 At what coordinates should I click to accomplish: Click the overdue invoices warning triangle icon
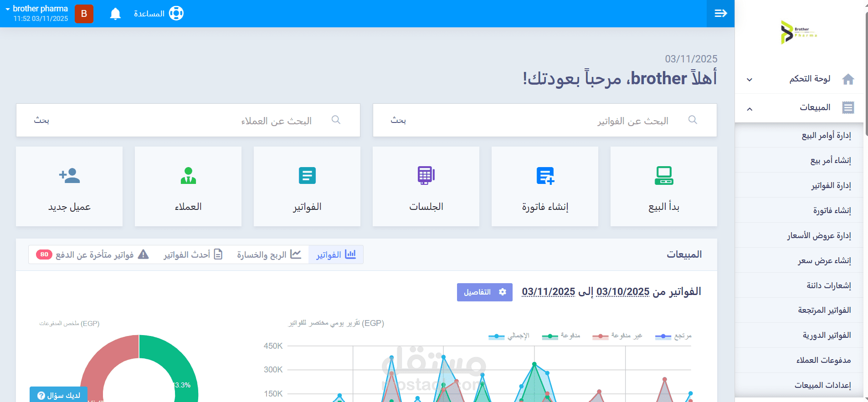click(143, 254)
